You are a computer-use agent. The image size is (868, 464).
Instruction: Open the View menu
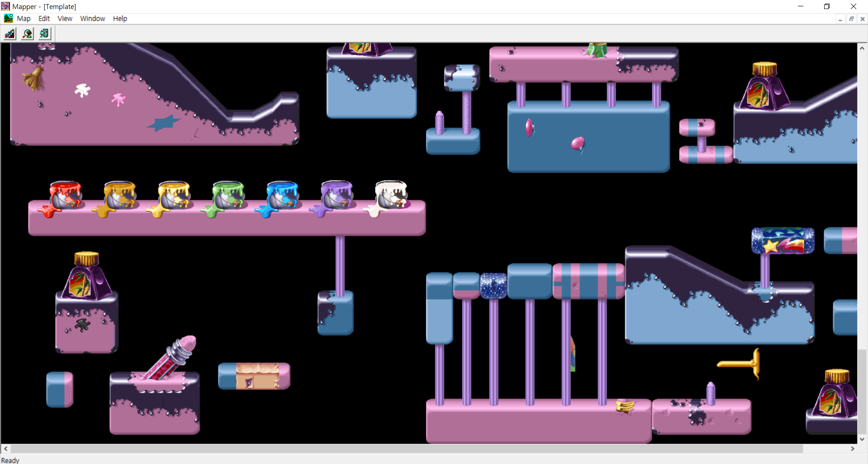(65, 19)
